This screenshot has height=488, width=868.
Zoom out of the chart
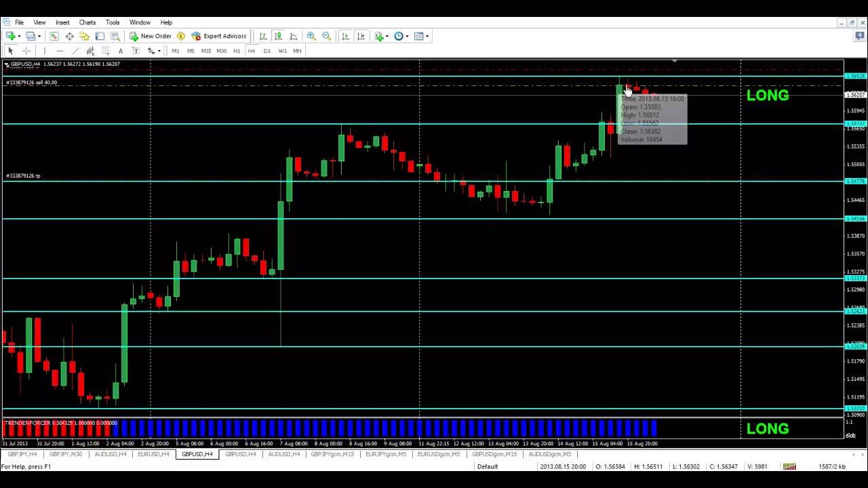tap(326, 36)
